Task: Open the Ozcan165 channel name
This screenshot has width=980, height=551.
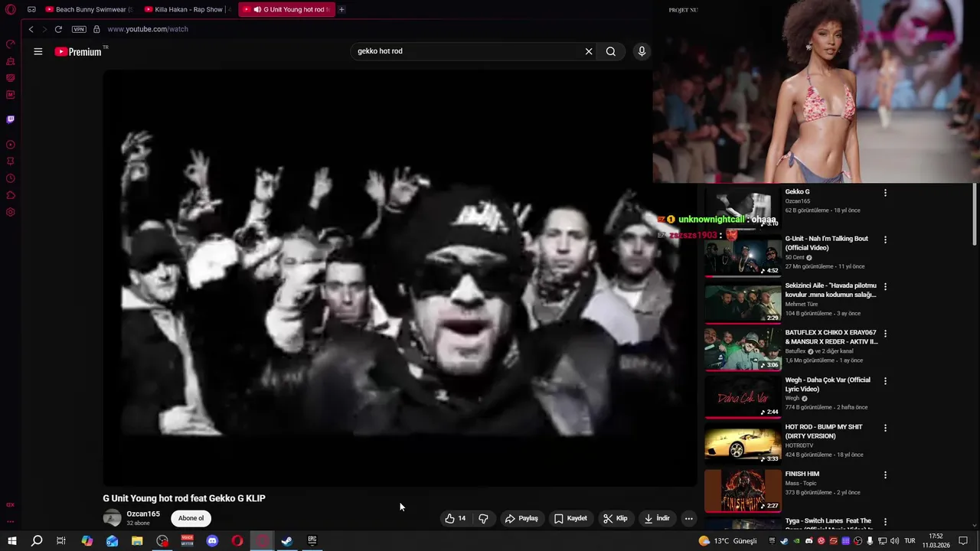Action: 143,514
